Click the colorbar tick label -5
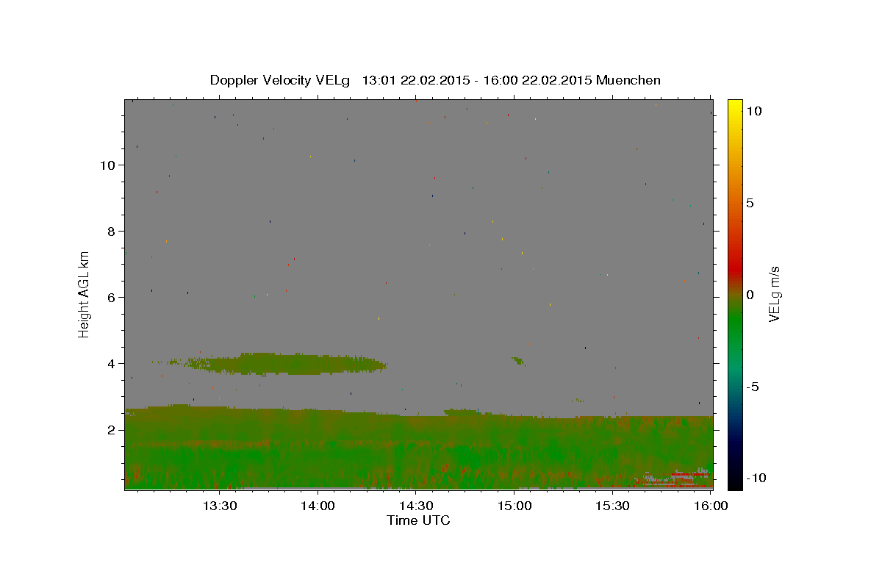The width and height of the screenshot is (882, 588). point(752,386)
